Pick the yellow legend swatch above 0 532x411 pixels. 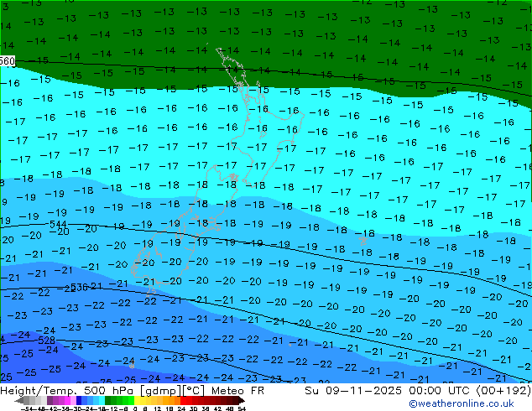137,400
